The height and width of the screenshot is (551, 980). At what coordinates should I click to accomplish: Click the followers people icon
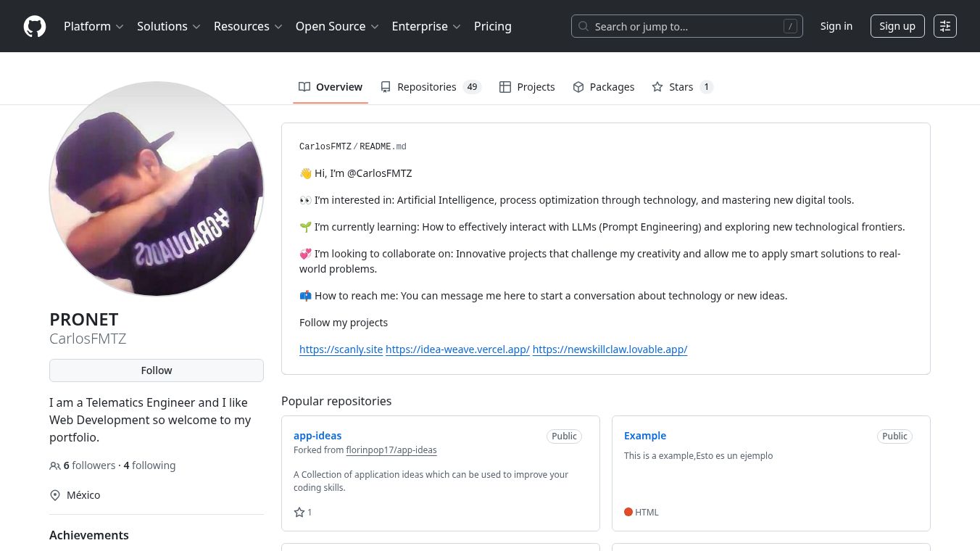pos(55,465)
